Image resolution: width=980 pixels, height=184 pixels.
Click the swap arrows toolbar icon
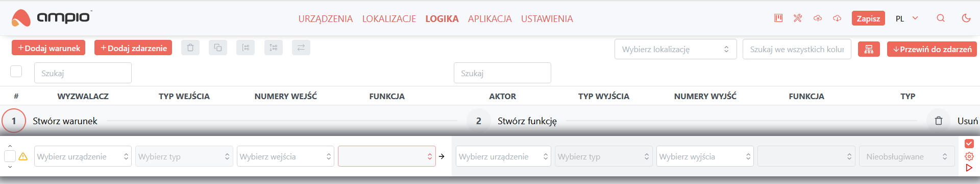pos(301,48)
